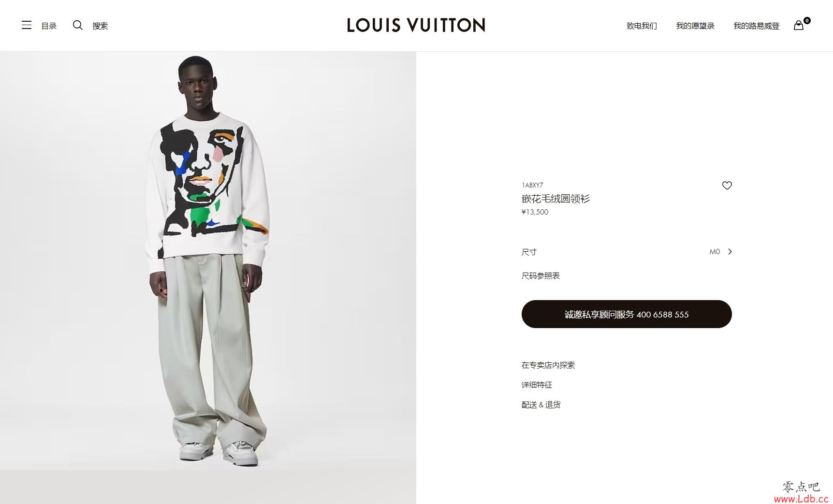Open the 尺寸 size row
The width and height of the screenshot is (833, 504).
(627, 252)
